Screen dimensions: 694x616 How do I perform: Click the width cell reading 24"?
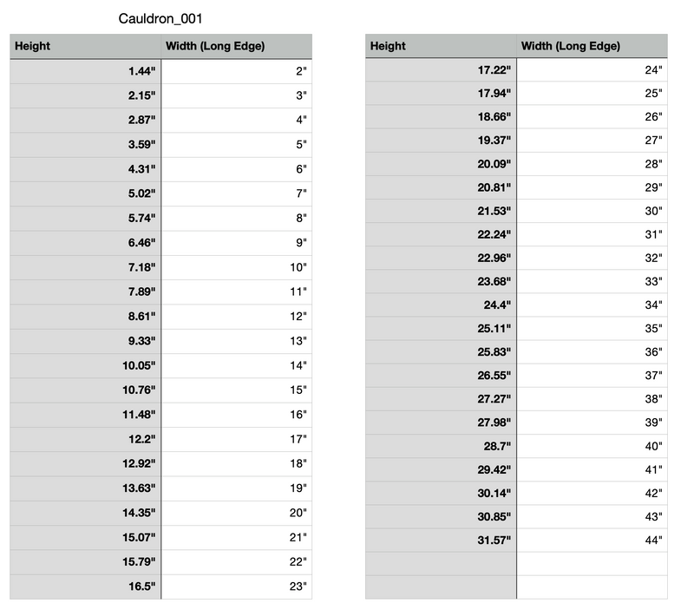pos(592,70)
